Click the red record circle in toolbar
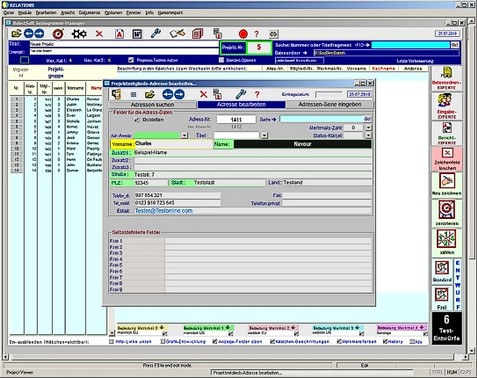 tap(243, 34)
